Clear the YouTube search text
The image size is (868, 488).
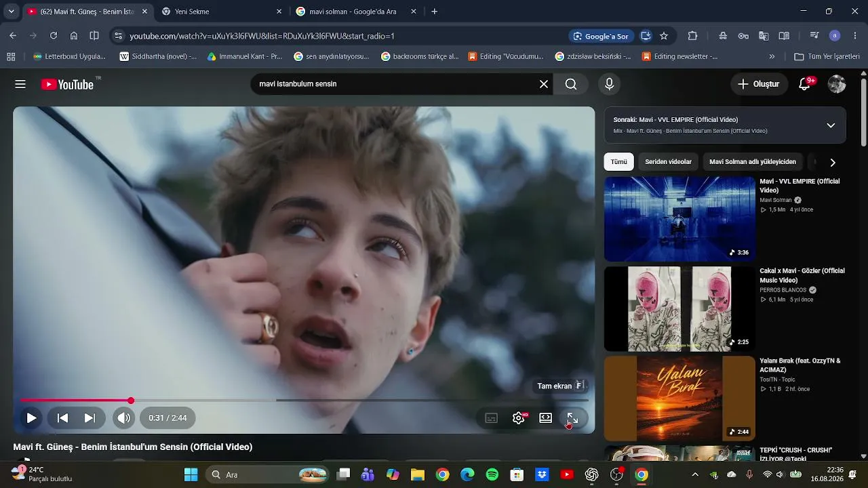(544, 84)
